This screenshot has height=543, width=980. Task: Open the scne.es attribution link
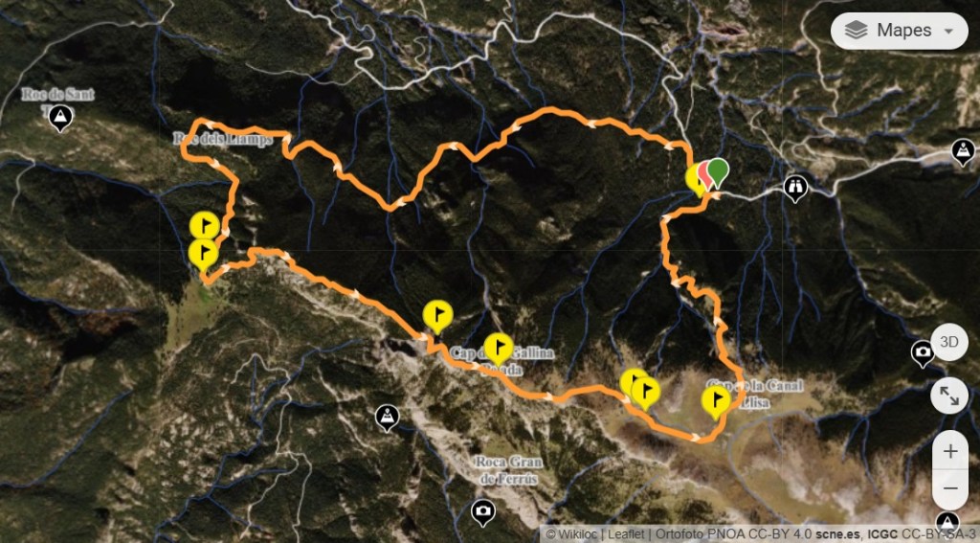(x=840, y=535)
